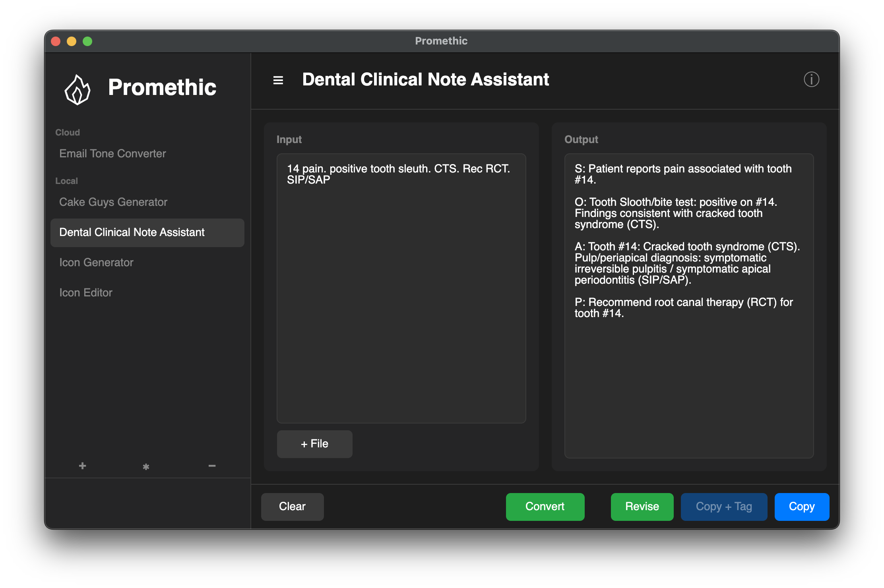The height and width of the screenshot is (588, 884).
Task: Copy the generated clinical note
Action: (802, 507)
